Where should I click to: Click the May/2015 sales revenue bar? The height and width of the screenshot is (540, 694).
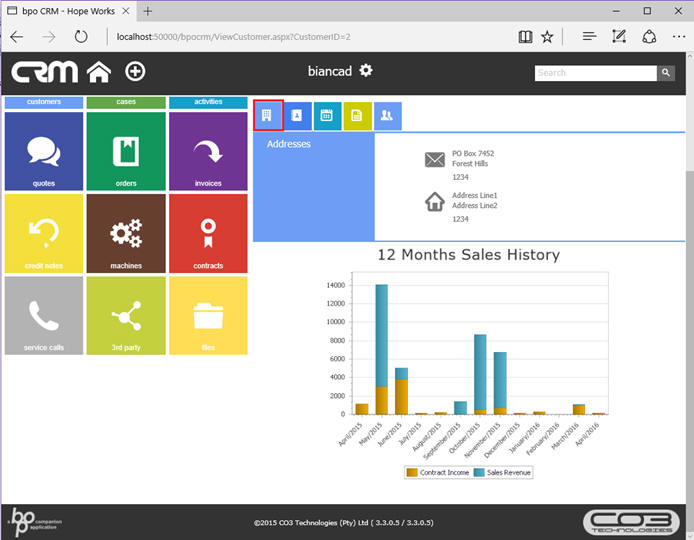point(382,336)
